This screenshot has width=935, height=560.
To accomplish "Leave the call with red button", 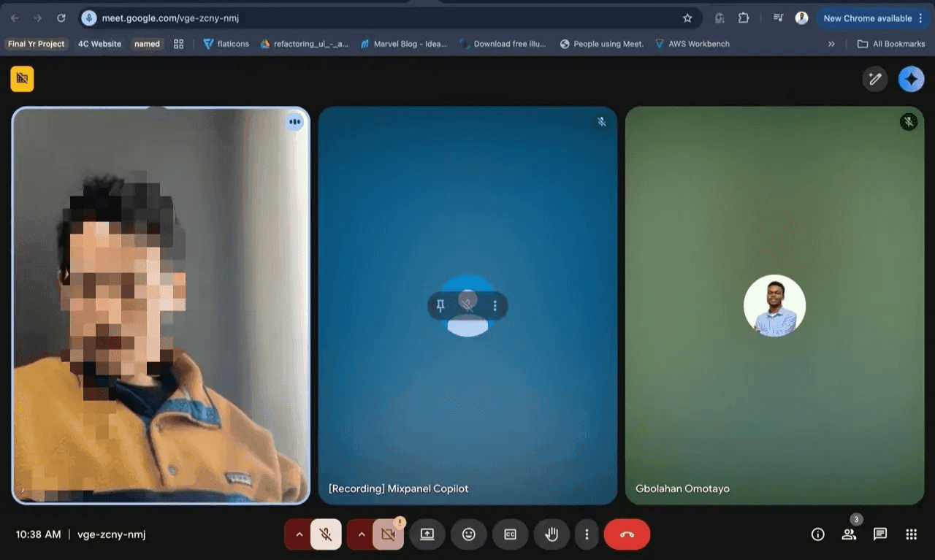I will click(627, 534).
